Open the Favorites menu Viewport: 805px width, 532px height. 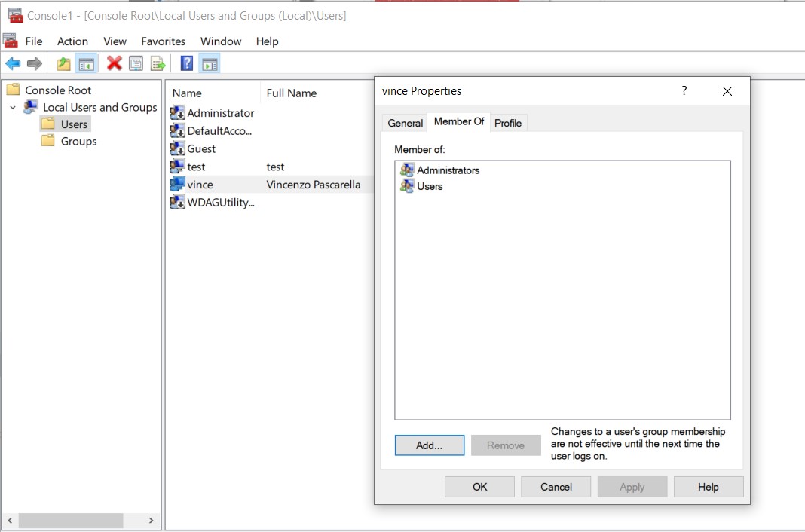(163, 41)
